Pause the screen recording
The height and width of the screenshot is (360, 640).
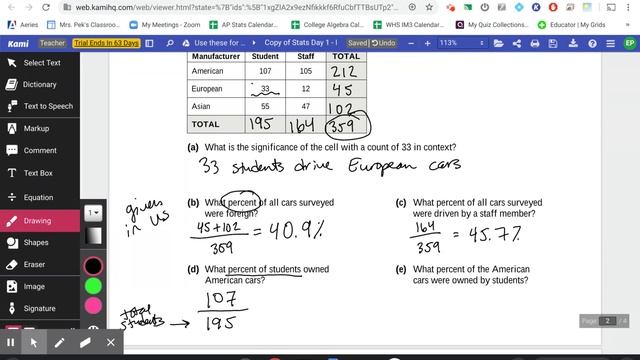click(x=11, y=342)
